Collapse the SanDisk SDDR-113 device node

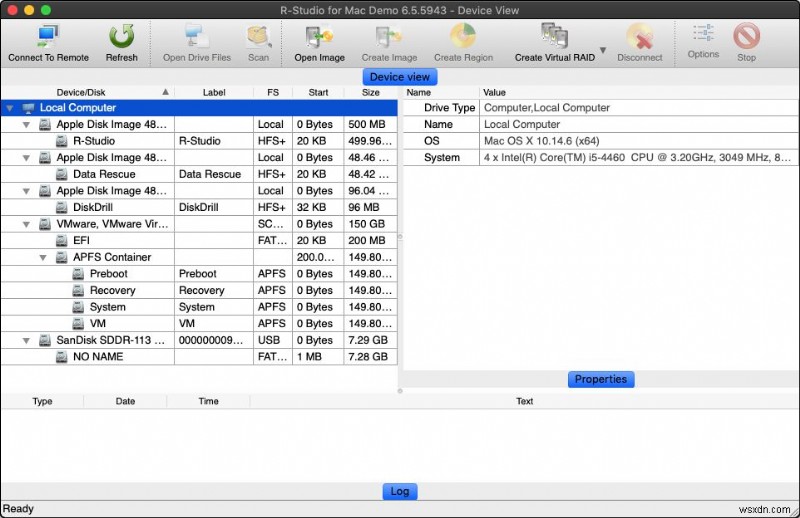tap(26, 340)
